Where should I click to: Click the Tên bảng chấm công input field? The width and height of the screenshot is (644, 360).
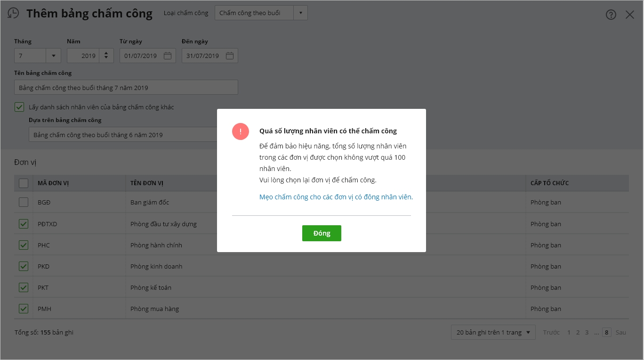pos(126,88)
